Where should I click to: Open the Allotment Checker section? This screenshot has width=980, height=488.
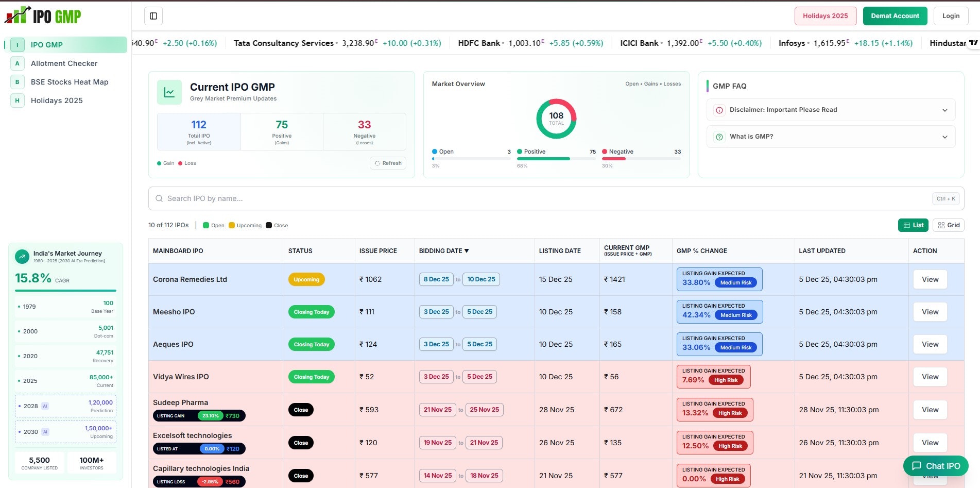[x=64, y=63]
